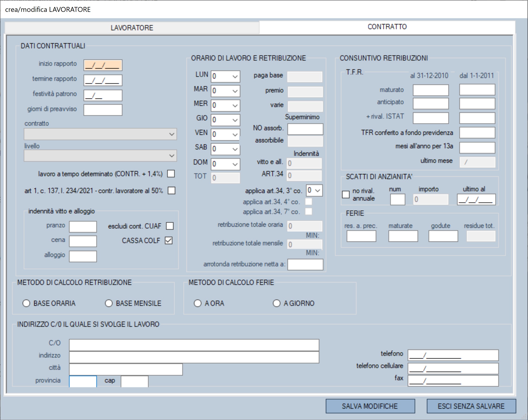The width and height of the screenshot is (528, 420).
Task: Click the cena indemnity field
Action: 83,241
